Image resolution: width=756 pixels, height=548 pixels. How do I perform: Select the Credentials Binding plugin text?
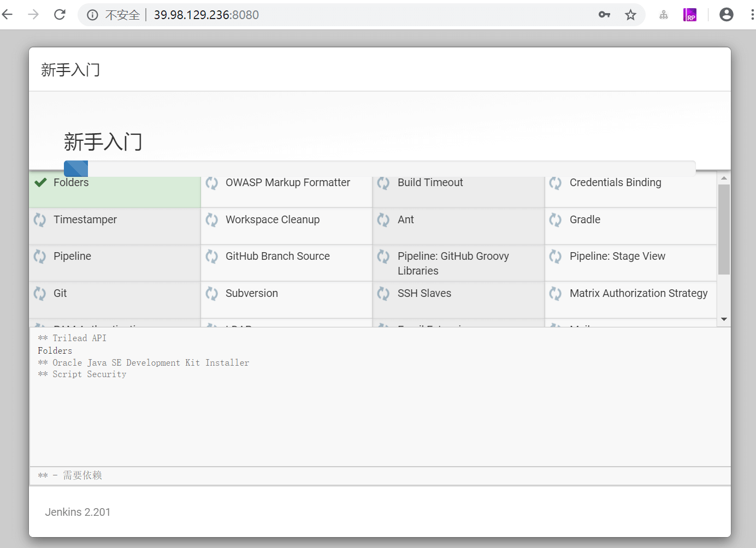[x=615, y=182]
